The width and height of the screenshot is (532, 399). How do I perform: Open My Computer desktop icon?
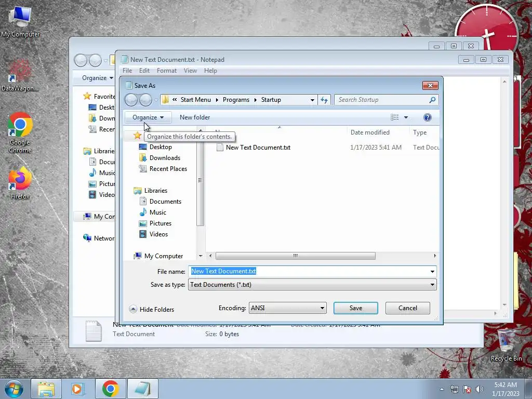click(20, 21)
